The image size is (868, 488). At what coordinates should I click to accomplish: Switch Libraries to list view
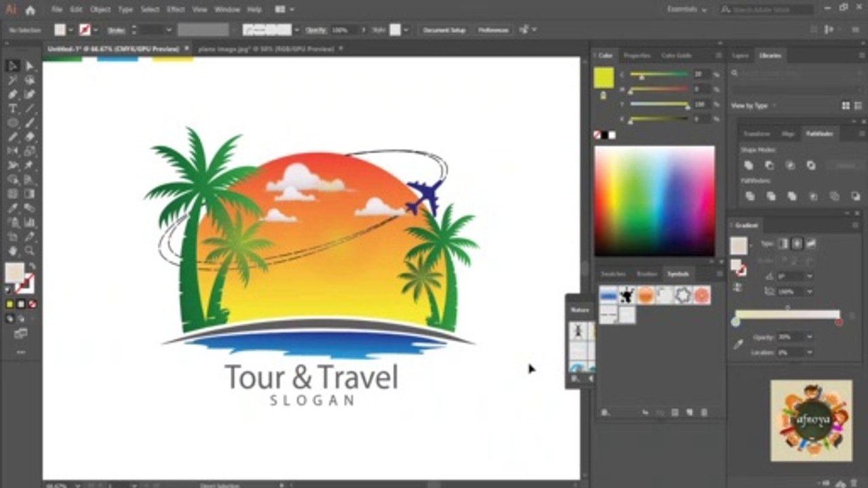(859, 106)
